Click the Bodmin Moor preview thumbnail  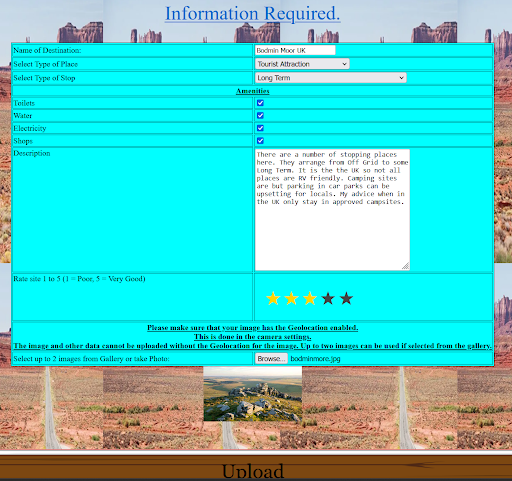(253, 394)
